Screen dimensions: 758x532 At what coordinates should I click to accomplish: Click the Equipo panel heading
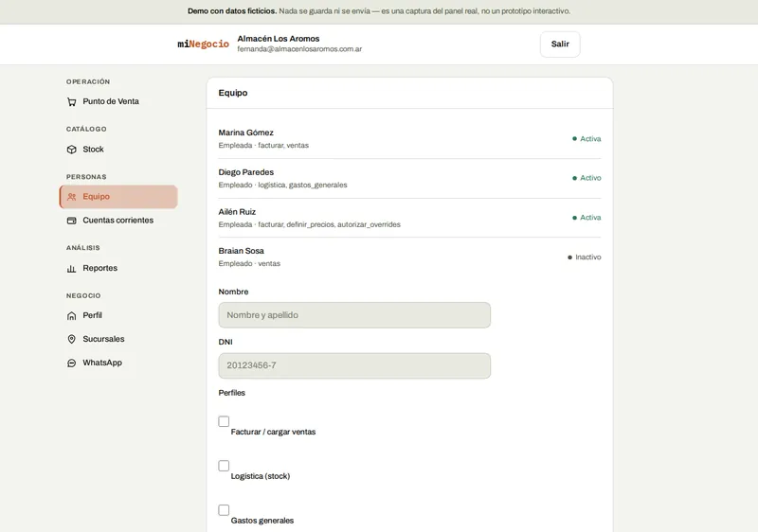coord(233,93)
